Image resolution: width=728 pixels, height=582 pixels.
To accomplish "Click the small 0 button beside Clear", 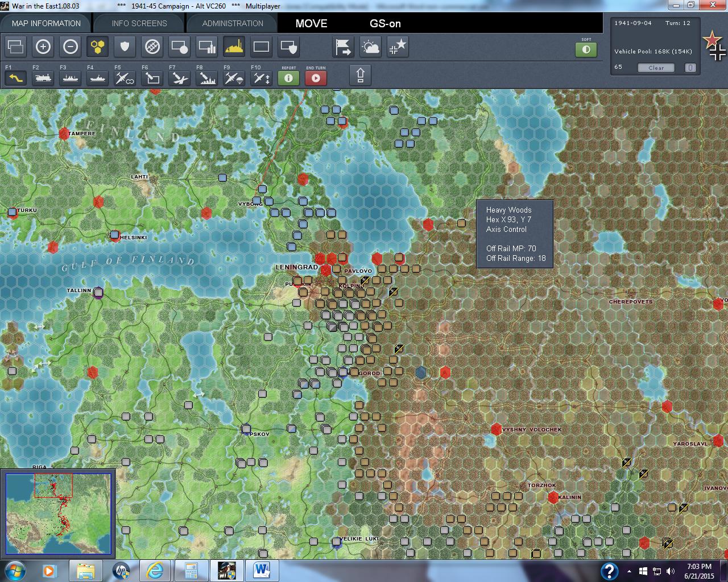I will tap(690, 68).
